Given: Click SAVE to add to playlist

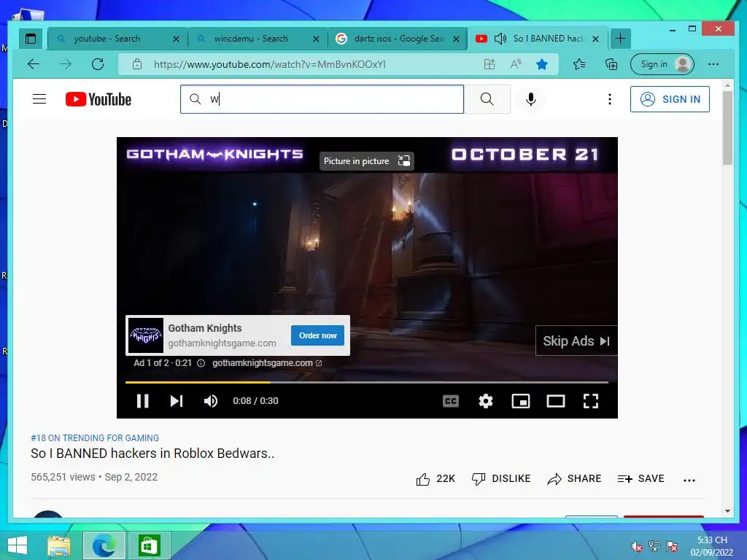Looking at the screenshot, I should click(x=640, y=478).
